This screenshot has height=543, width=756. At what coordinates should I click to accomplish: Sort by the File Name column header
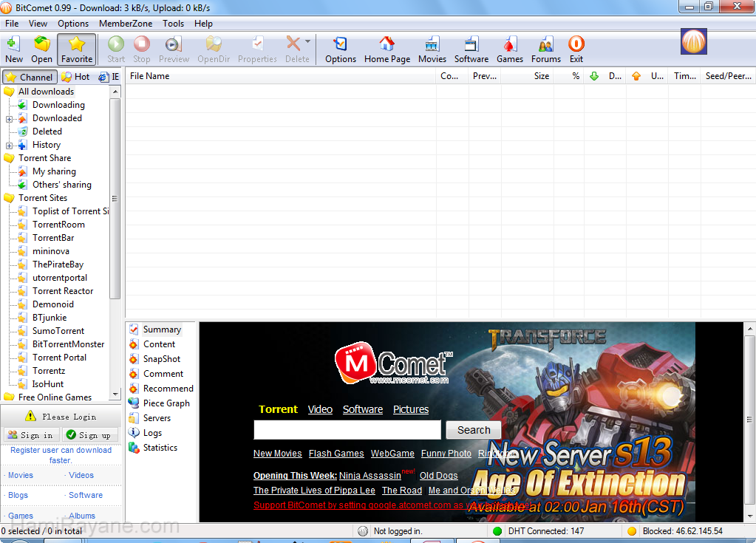[x=281, y=76]
